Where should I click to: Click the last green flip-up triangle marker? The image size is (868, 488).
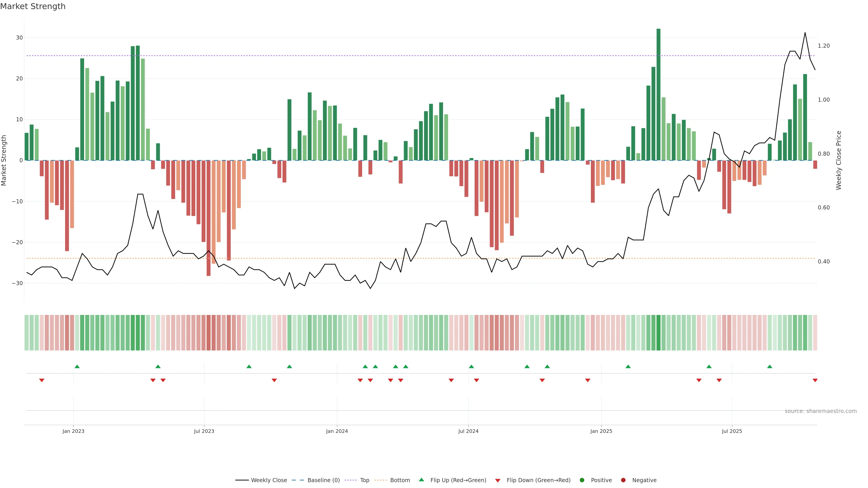(770, 366)
